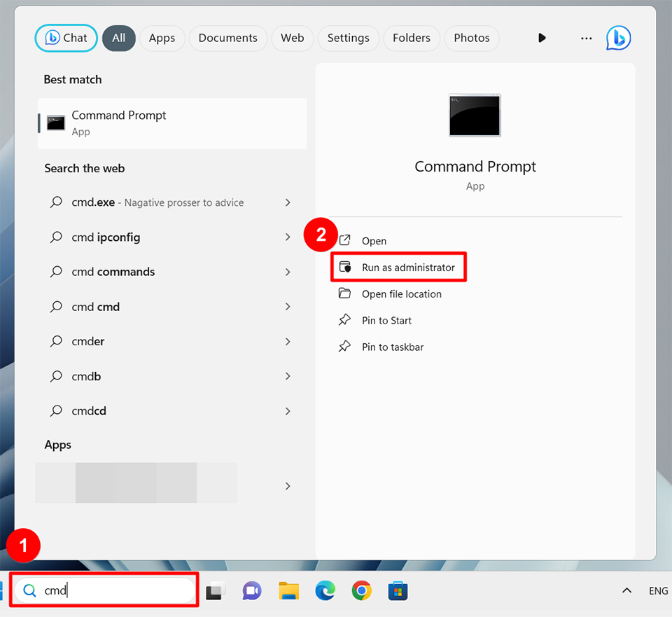Open Task View from the taskbar
The width and height of the screenshot is (672, 617).
tap(215, 591)
